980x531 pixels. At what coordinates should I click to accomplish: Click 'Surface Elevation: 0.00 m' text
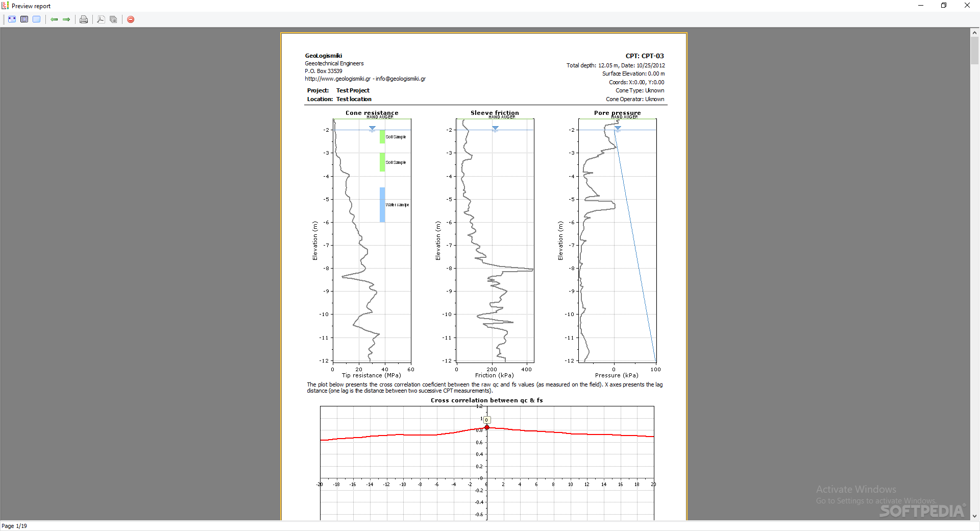click(x=633, y=74)
